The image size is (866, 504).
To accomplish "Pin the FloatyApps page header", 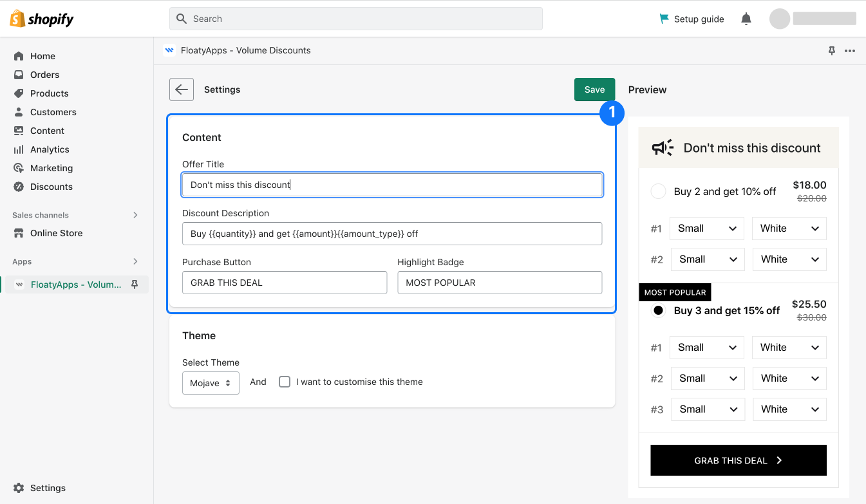I will tap(831, 50).
